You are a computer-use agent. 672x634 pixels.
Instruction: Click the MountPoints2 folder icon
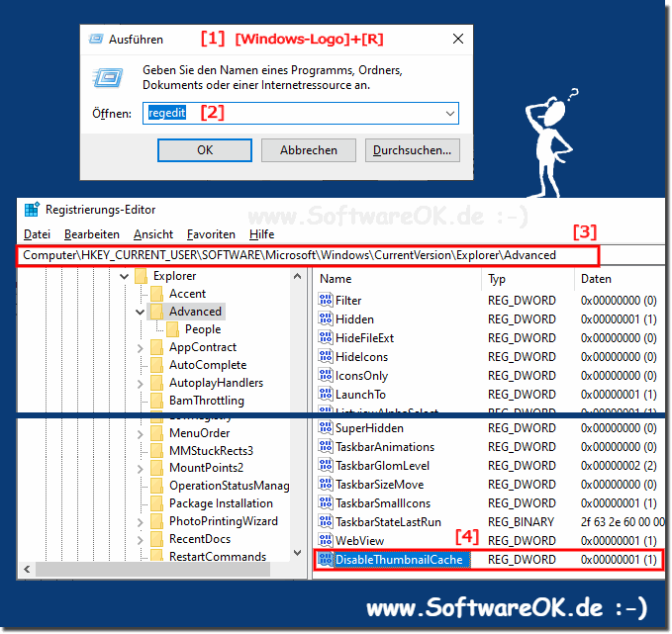coord(156,468)
